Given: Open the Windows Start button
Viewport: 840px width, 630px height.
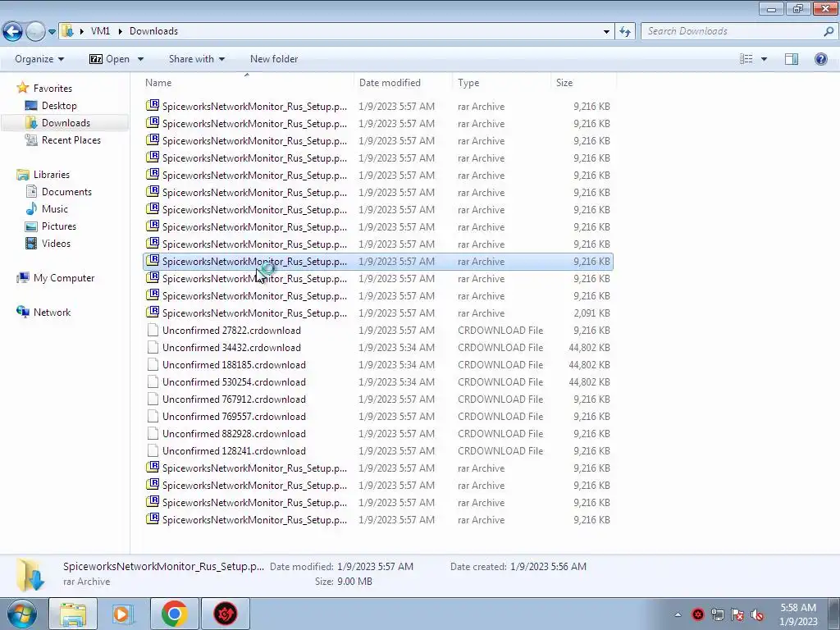Looking at the screenshot, I should [x=22, y=614].
